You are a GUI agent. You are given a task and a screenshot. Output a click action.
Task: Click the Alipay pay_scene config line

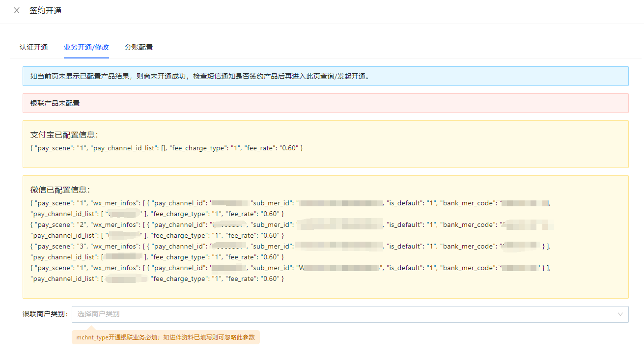point(167,148)
